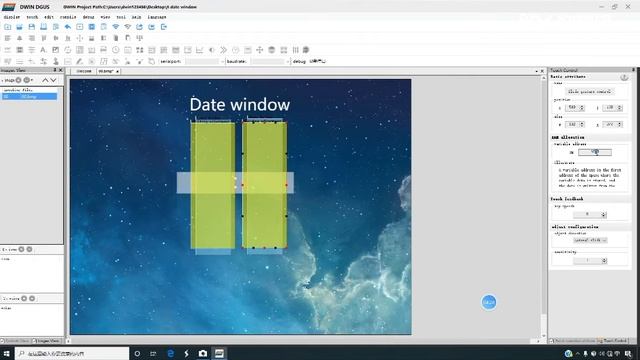Viewport: 640px width, 360px height.
Task: Switch to the welcome tab
Action: (84, 71)
